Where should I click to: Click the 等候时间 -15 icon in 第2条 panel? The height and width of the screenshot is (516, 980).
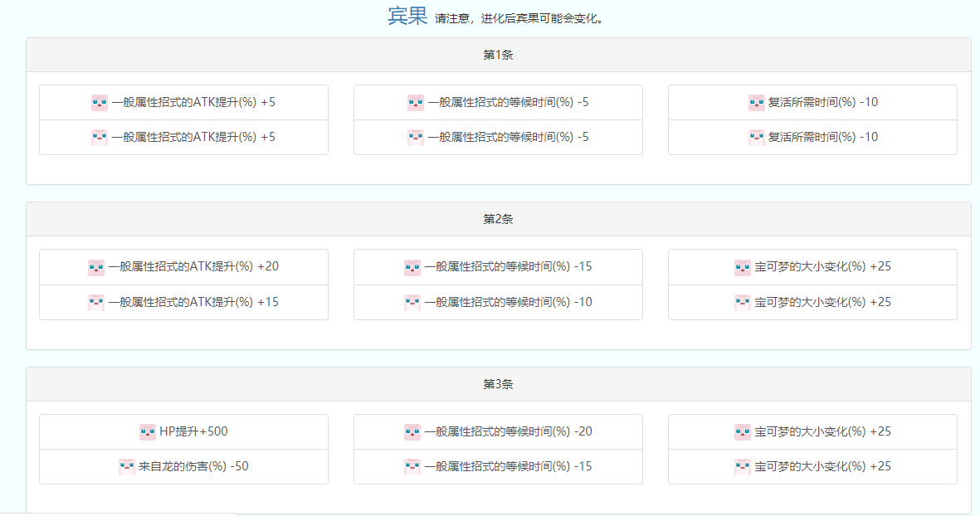pos(412,267)
